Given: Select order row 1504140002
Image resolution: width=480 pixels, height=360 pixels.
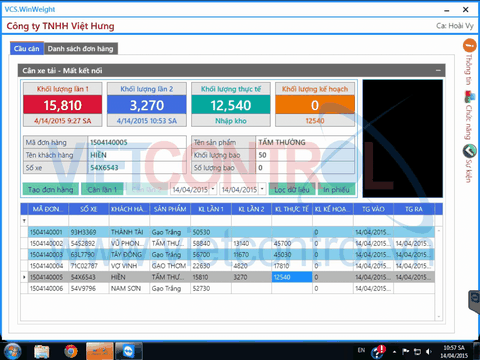Looking at the screenshot, I should point(228,243).
